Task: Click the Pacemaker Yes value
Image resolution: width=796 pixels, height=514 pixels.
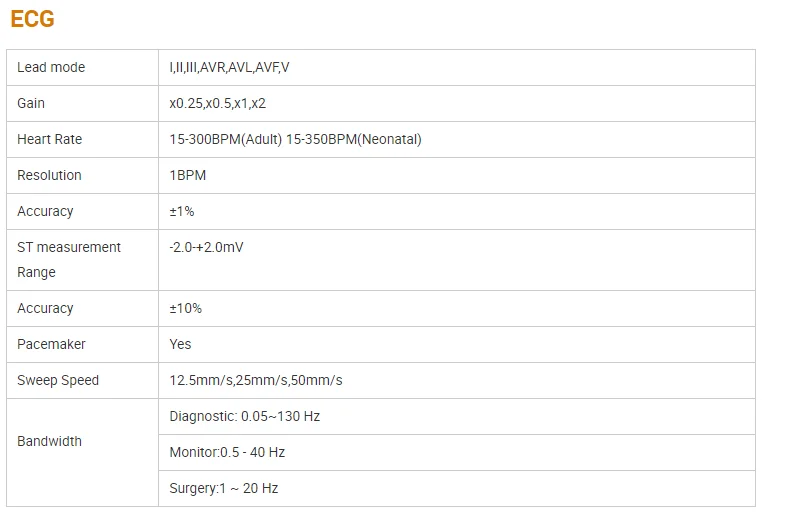Action: tap(180, 345)
